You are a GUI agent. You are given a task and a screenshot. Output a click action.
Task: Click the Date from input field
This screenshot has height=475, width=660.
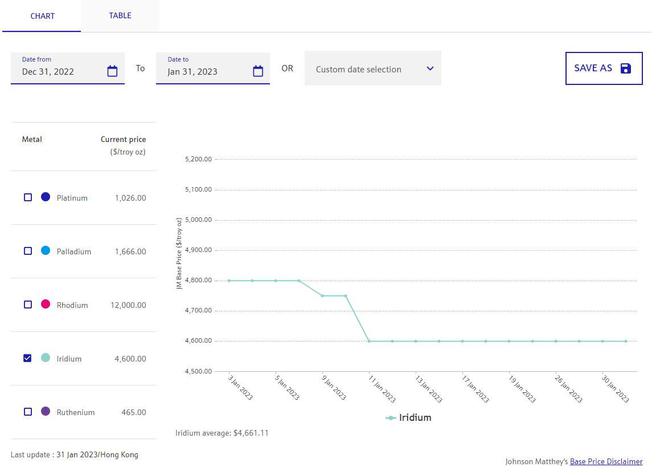pos(60,71)
